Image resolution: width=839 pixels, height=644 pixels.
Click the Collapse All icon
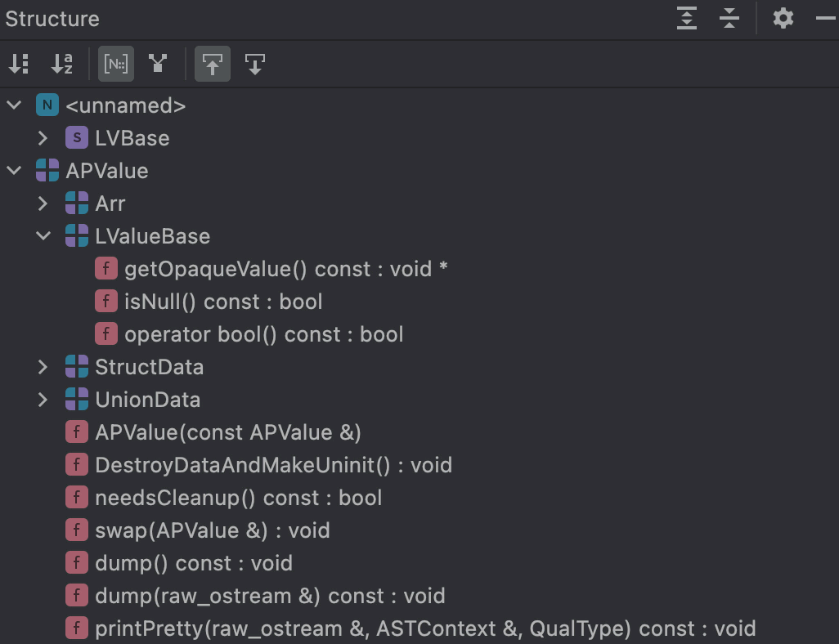pyautogui.click(x=729, y=18)
